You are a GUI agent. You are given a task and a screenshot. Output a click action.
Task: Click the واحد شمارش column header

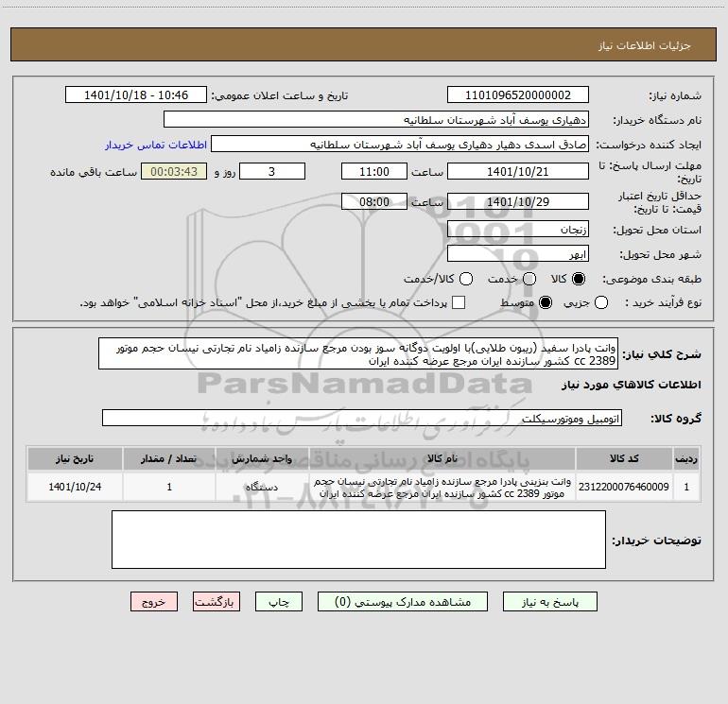[x=262, y=459]
